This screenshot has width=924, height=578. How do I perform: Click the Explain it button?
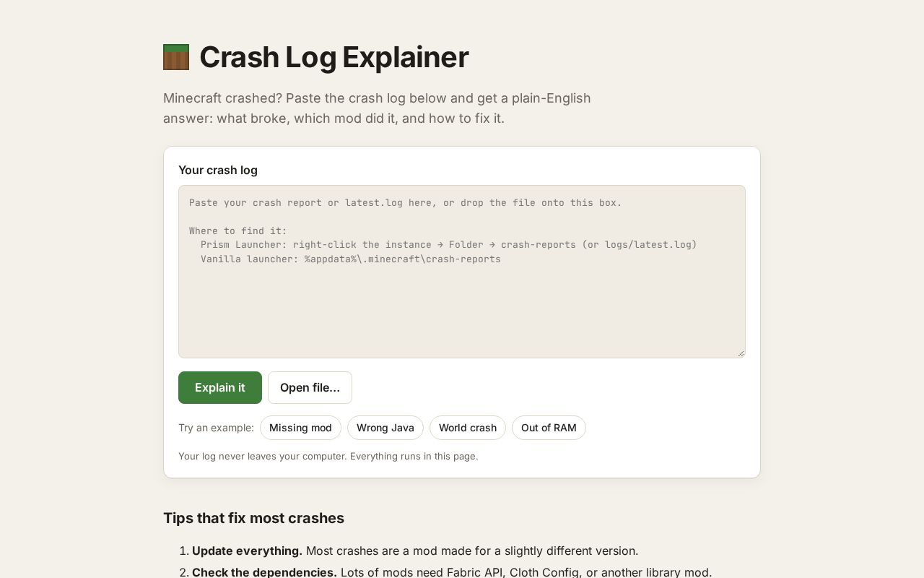point(220,387)
